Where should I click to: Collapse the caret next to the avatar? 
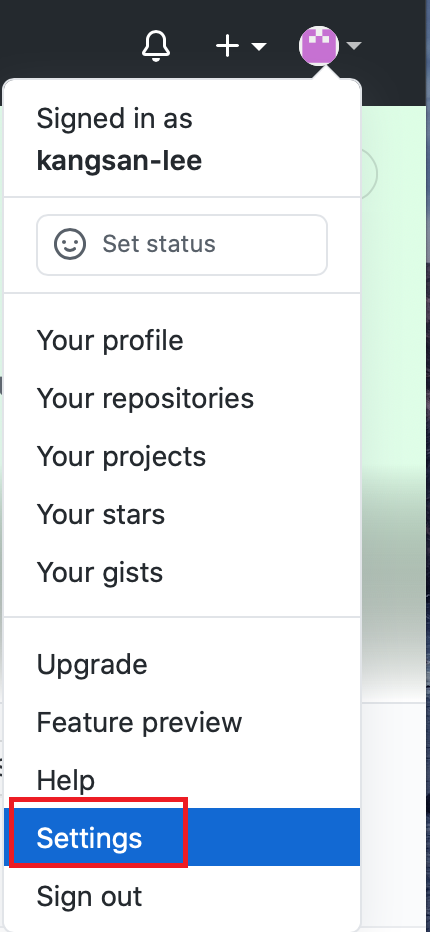point(354,46)
